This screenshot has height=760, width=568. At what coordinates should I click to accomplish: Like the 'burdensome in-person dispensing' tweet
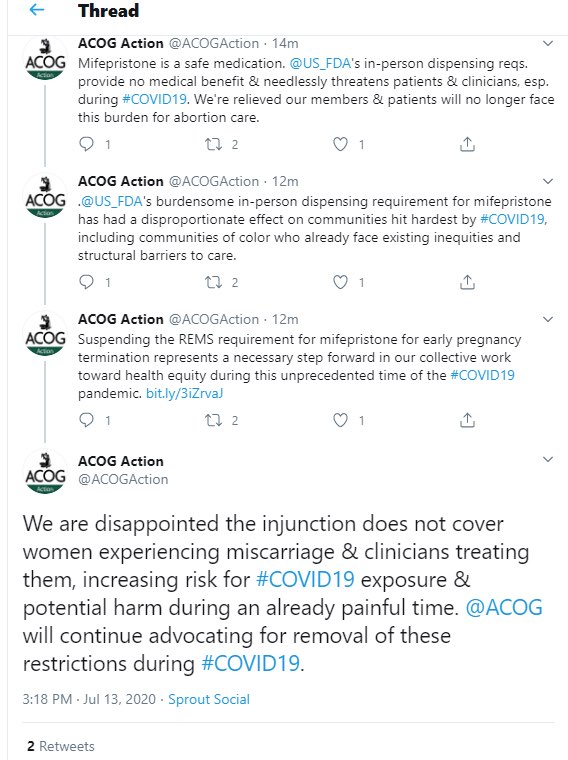click(340, 282)
